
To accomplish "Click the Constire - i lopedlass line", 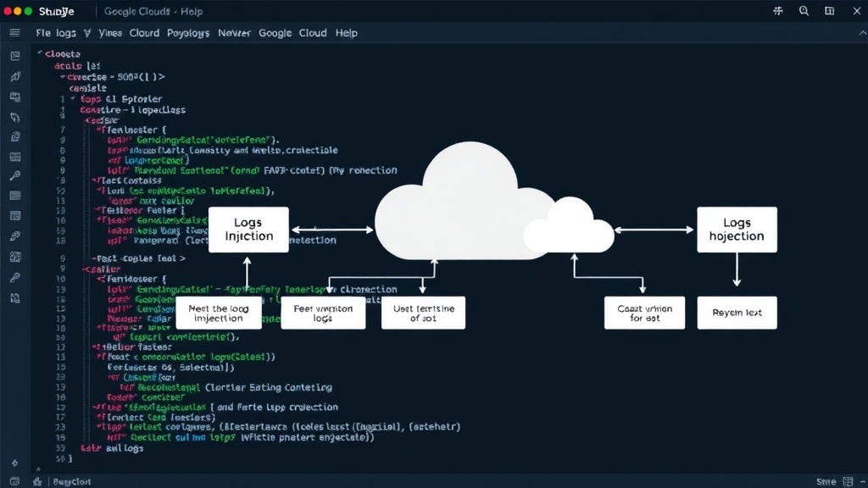I will point(133,110).
